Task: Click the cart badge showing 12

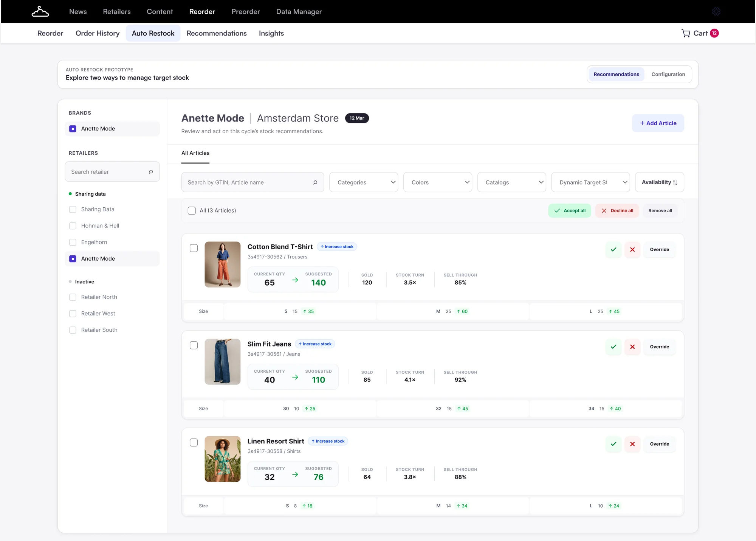Action: click(x=714, y=33)
